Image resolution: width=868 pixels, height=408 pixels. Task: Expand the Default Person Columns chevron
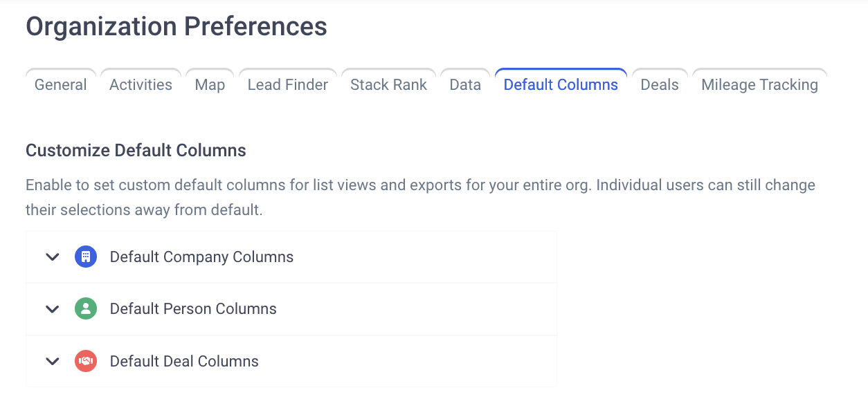[x=53, y=309]
